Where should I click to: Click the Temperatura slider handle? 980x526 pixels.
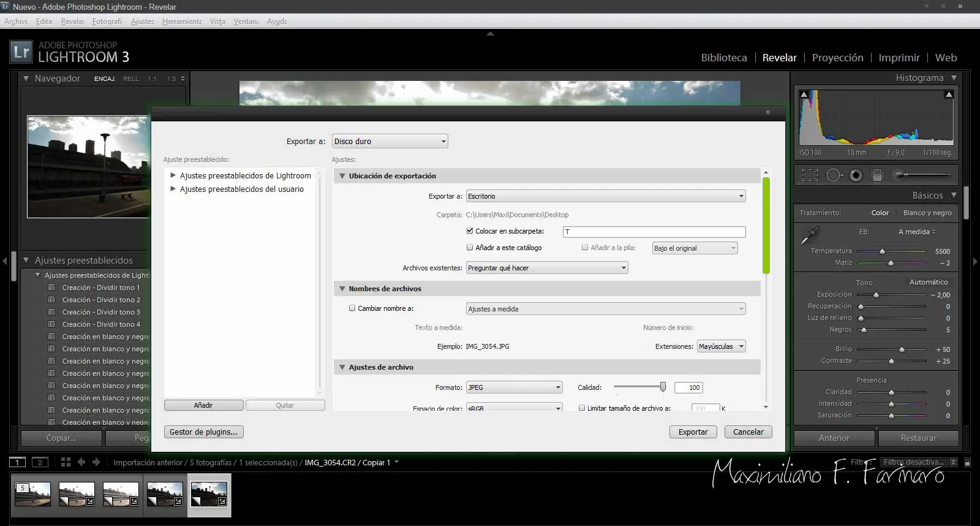point(882,251)
